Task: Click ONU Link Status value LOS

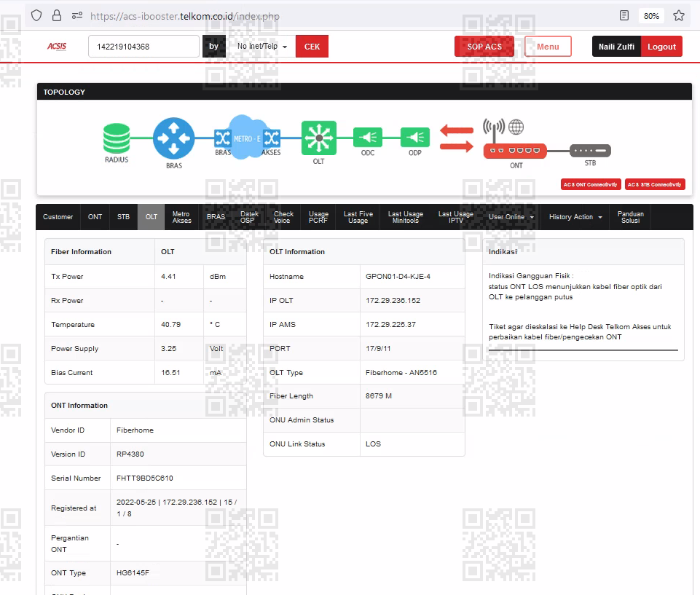Action: click(x=373, y=444)
